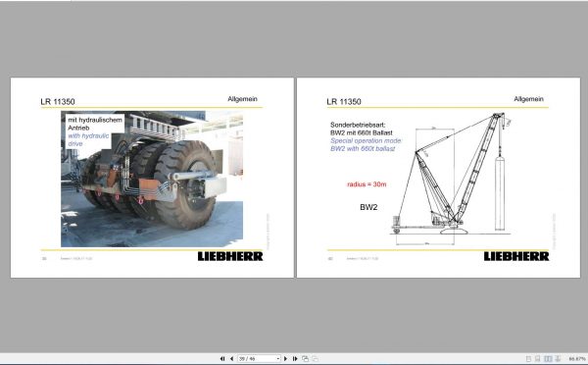This screenshot has width=588, height=365.
Task: Open the page number dropdown arrow
Action: (x=278, y=358)
